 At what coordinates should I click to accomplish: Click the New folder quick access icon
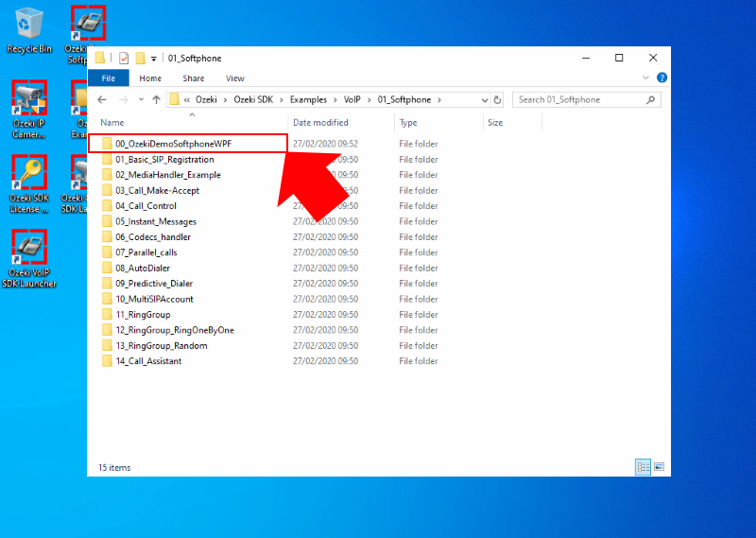(x=140, y=59)
